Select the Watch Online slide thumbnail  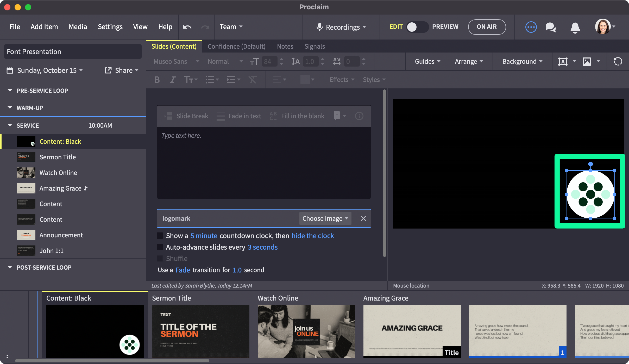(306, 331)
